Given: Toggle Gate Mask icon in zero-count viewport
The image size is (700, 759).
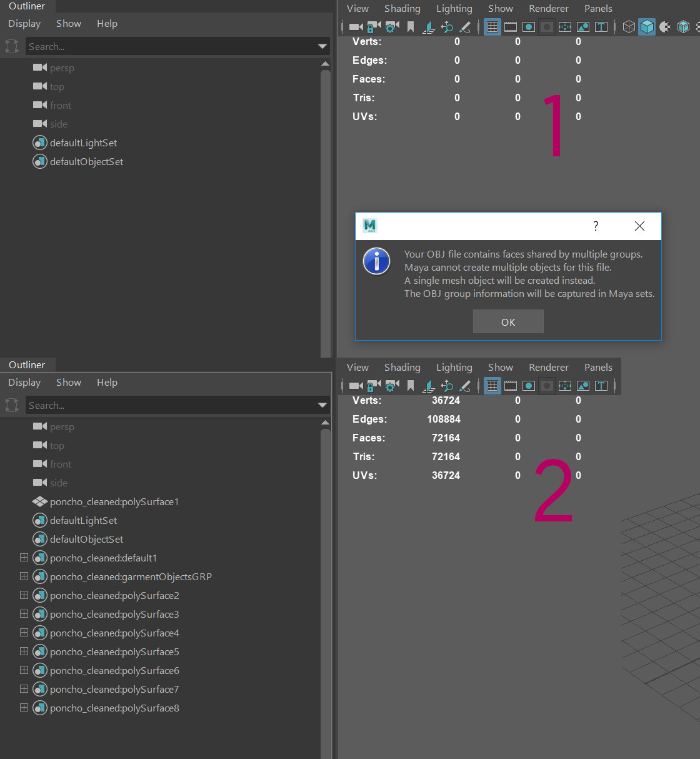Looking at the screenshot, I should pyautogui.click(x=547, y=27).
